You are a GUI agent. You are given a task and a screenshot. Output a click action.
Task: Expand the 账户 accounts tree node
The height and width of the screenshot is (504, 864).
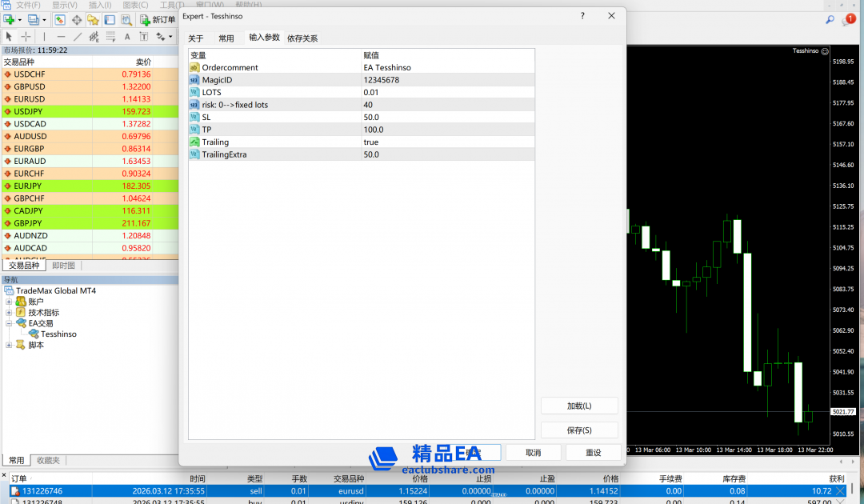(x=9, y=302)
